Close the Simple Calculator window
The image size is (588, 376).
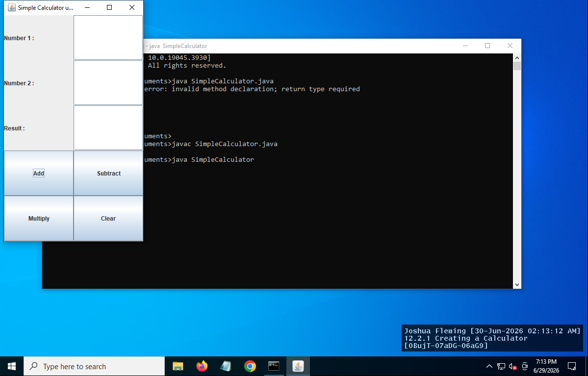(x=131, y=7)
